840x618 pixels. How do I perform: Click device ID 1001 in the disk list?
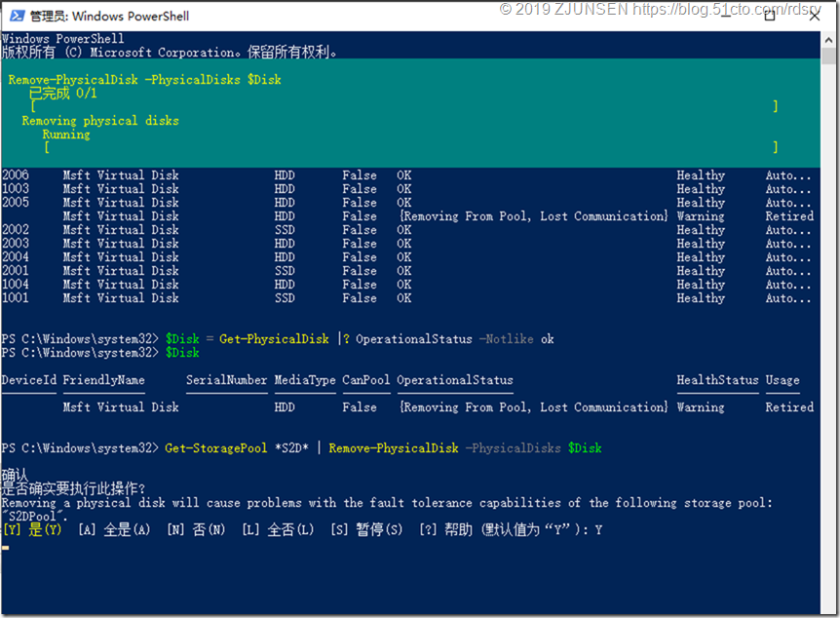point(15,298)
